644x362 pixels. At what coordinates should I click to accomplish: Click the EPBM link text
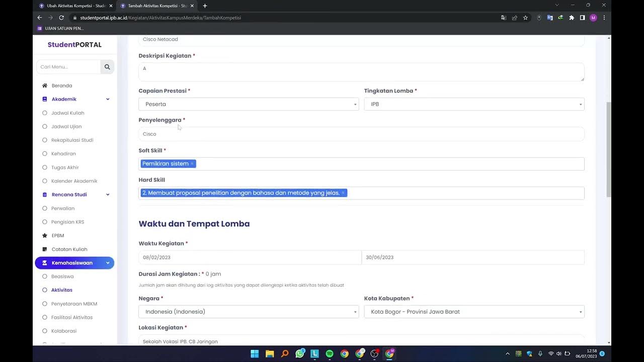click(58, 235)
